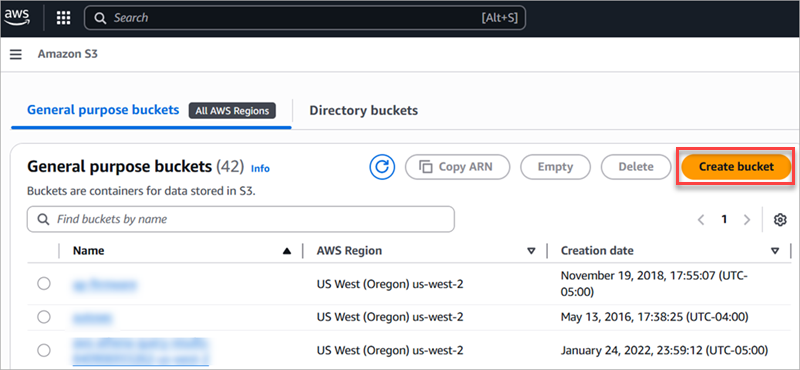Select page number 1

click(724, 220)
